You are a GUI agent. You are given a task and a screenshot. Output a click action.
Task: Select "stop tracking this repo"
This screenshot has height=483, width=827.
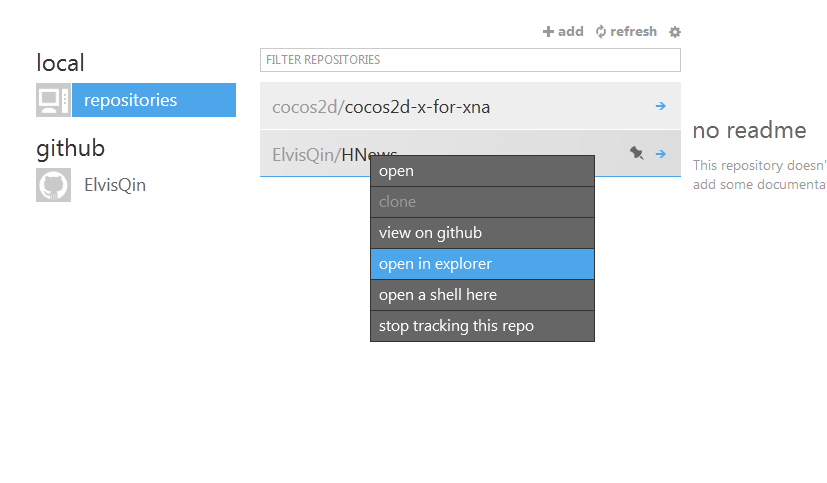pyautogui.click(x=482, y=326)
